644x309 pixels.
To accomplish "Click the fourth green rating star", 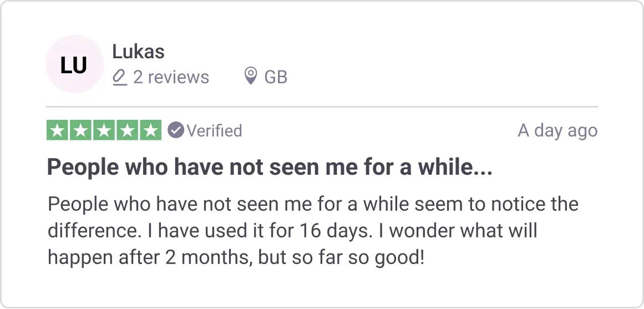I will click(128, 130).
